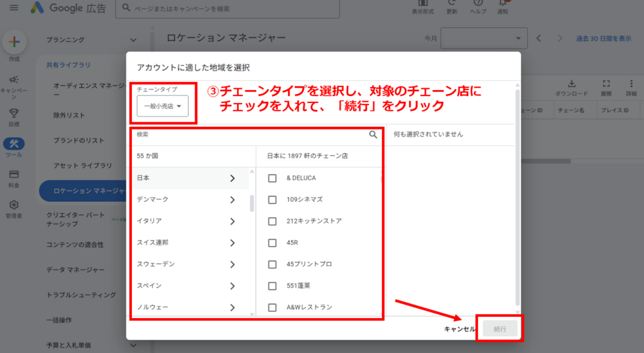Open the Admin gear icon
The image size is (644, 353).
point(14,205)
